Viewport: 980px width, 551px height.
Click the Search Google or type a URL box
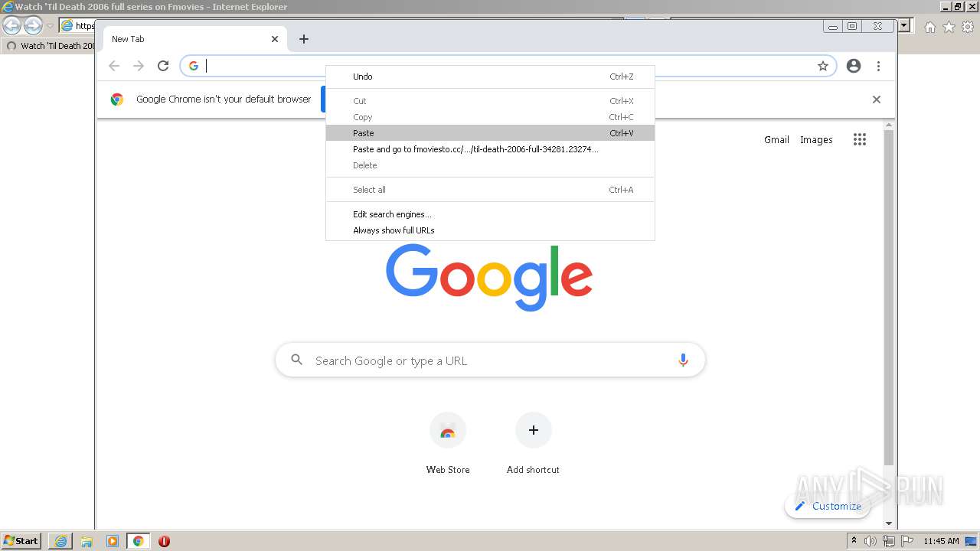coord(490,360)
